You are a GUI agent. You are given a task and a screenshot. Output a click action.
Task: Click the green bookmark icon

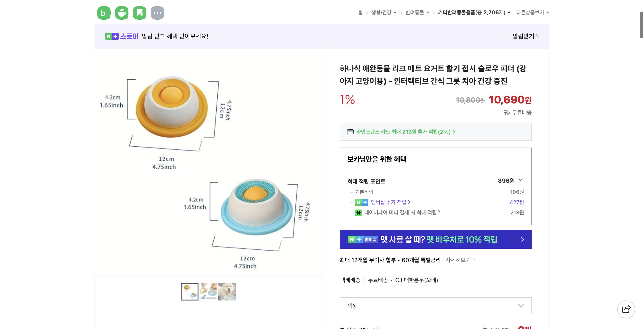pos(139,13)
